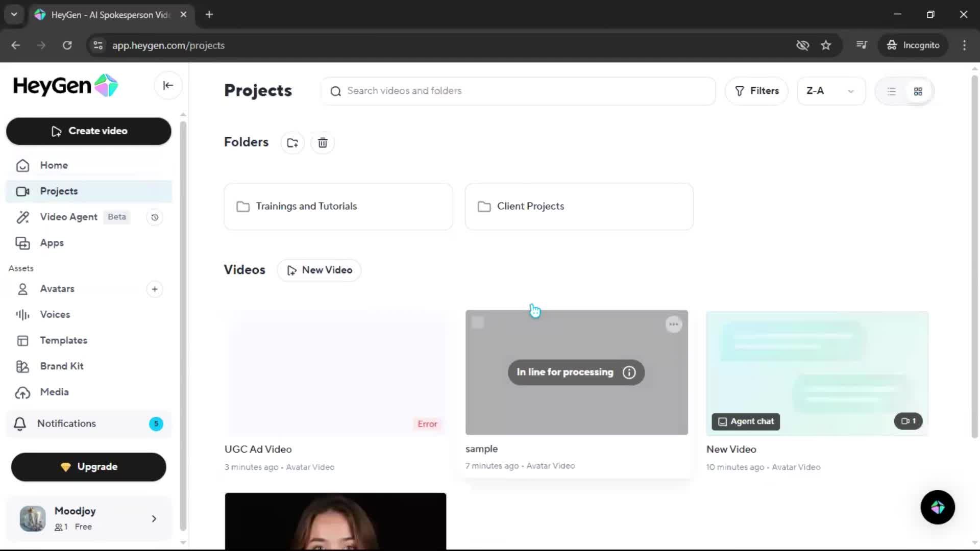Screen dimensions: 980x551
Task: Open Video Agent history clock icon
Action: [x=155, y=217]
